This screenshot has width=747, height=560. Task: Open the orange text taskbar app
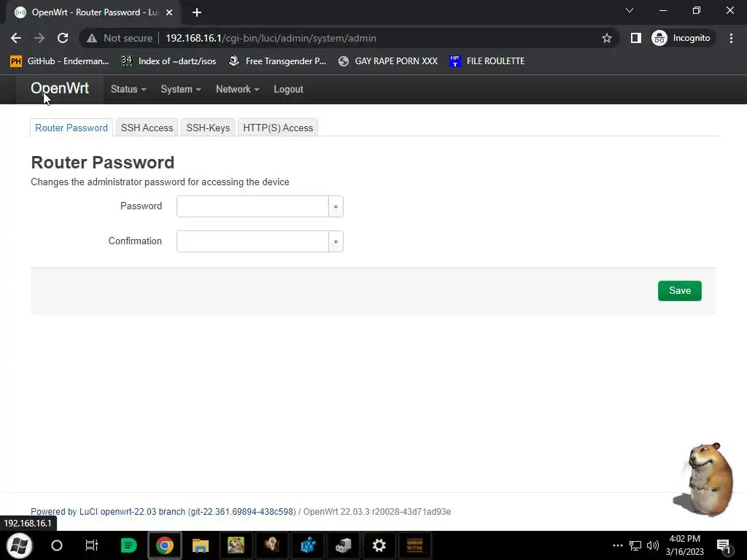click(x=415, y=545)
